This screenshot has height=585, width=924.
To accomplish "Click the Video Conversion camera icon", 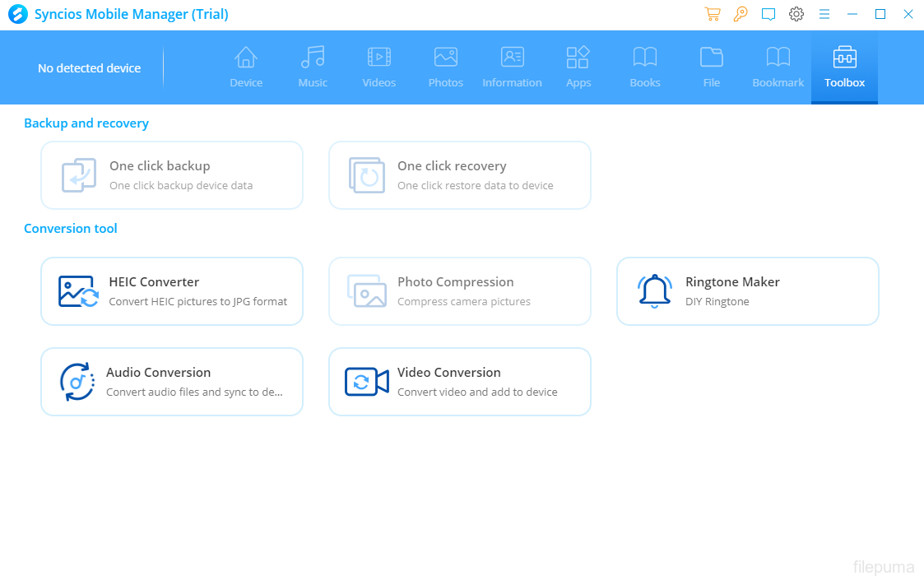I will coord(366,382).
